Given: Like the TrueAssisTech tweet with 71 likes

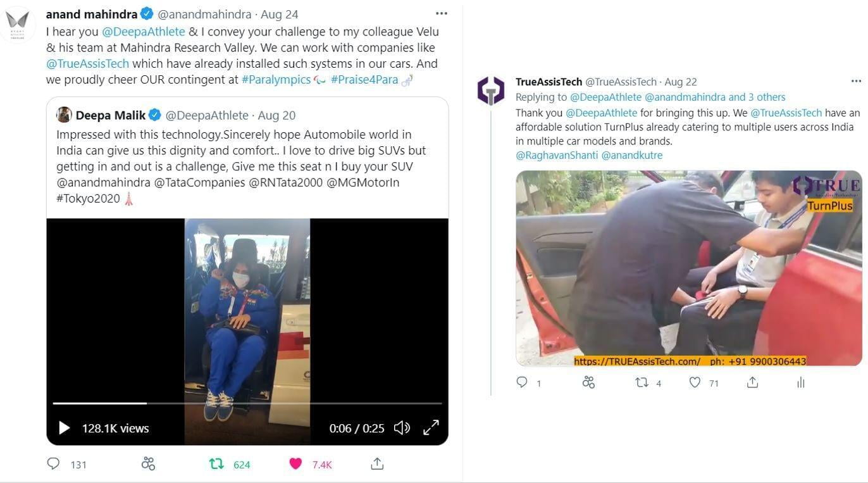Looking at the screenshot, I should click(695, 382).
